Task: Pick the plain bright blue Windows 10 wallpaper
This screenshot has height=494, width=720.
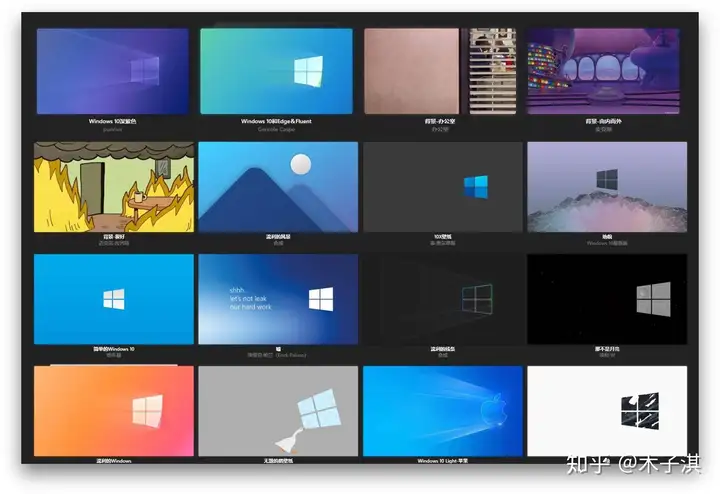Action: [x=114, y=299]
